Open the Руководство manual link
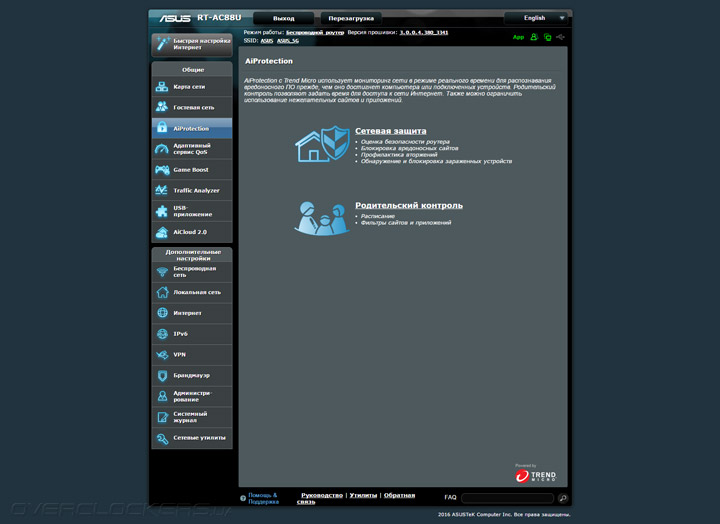720x524 pixels. (322, 495)
